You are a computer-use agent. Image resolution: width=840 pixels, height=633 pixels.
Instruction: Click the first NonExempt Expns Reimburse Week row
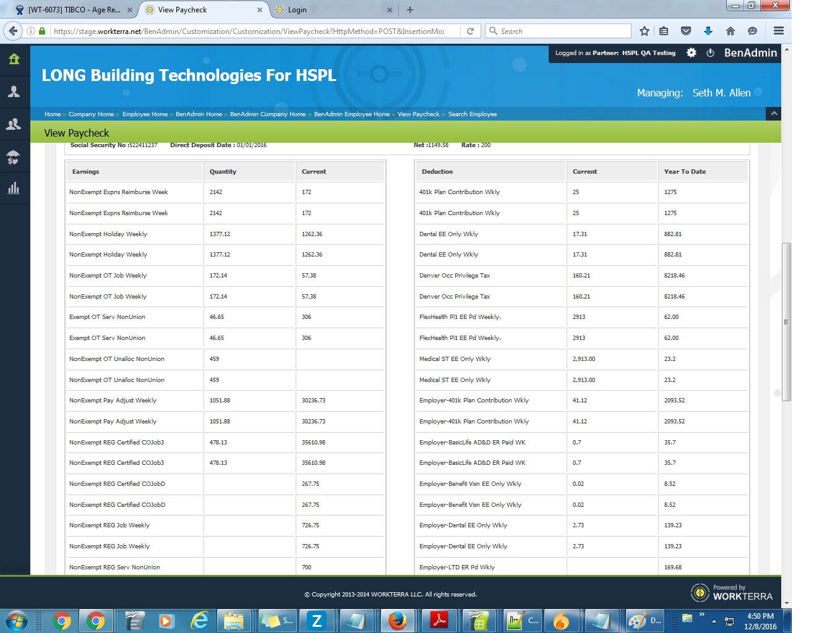[x=225, y=192]
